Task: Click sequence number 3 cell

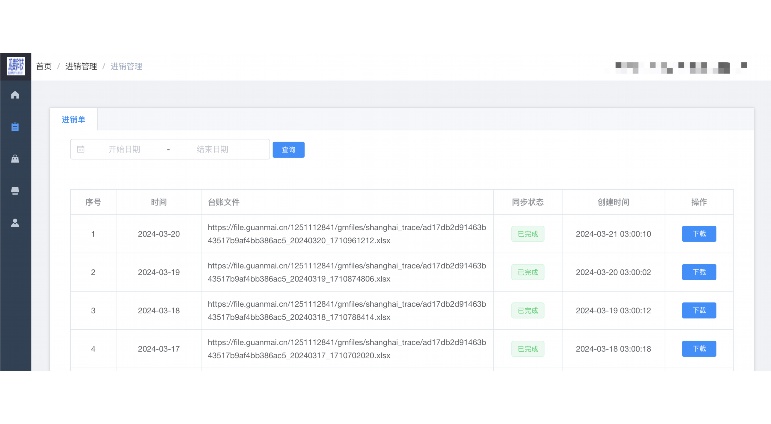Action: [93, 310]
